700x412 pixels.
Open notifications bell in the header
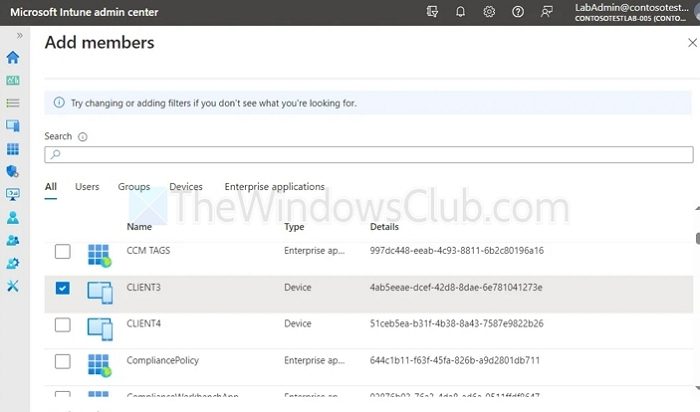click(x=460, y=12)
